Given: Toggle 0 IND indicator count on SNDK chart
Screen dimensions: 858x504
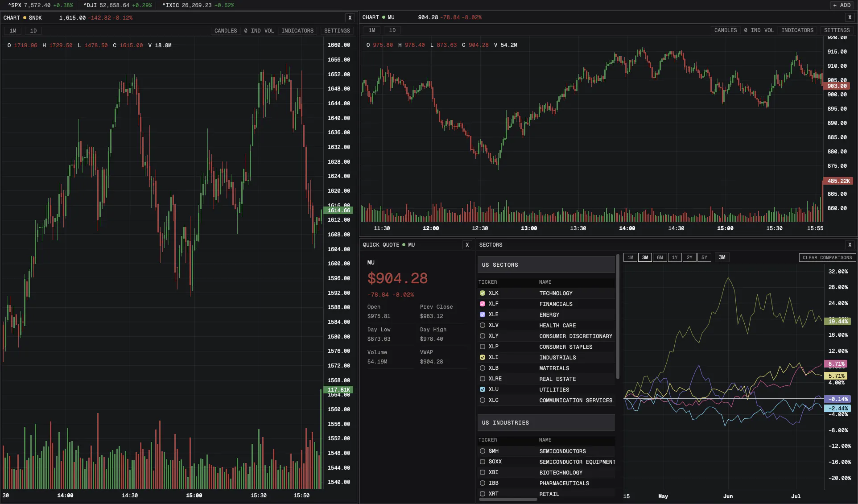Looking at the screenshot, I should (252, 31).
